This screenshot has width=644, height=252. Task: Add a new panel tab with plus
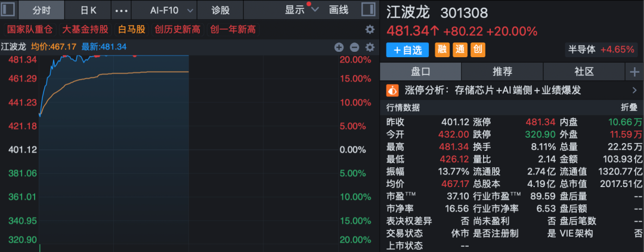point(634,72)
